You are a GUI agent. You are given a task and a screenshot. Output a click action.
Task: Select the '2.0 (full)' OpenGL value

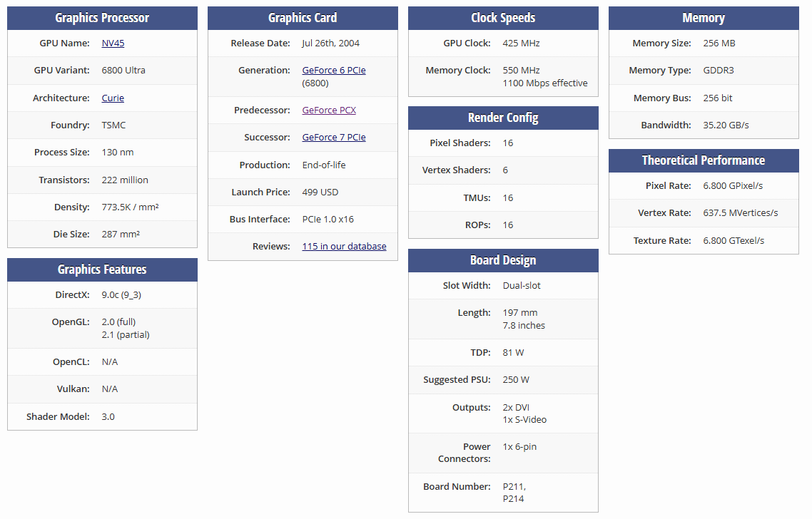coord(118,322)
